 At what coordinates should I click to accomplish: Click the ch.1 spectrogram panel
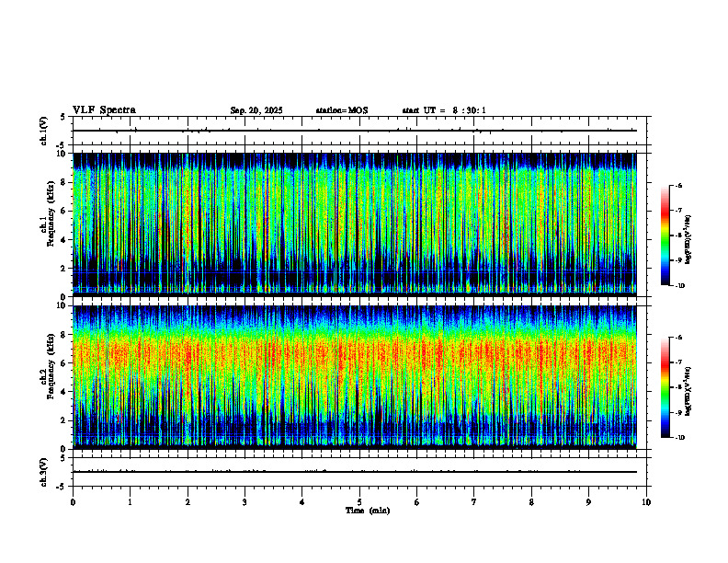click(x=355, y=224)
